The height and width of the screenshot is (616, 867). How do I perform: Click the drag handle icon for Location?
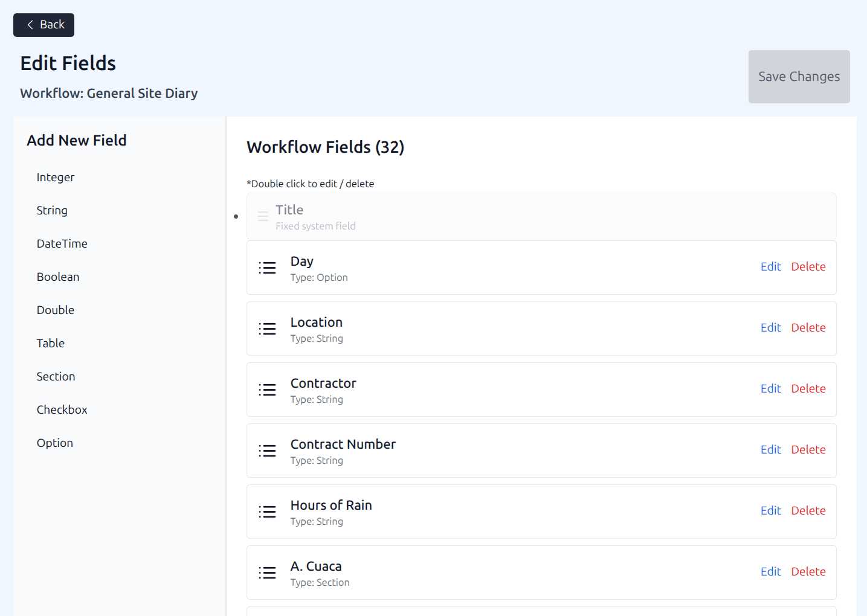click(267, 329)
